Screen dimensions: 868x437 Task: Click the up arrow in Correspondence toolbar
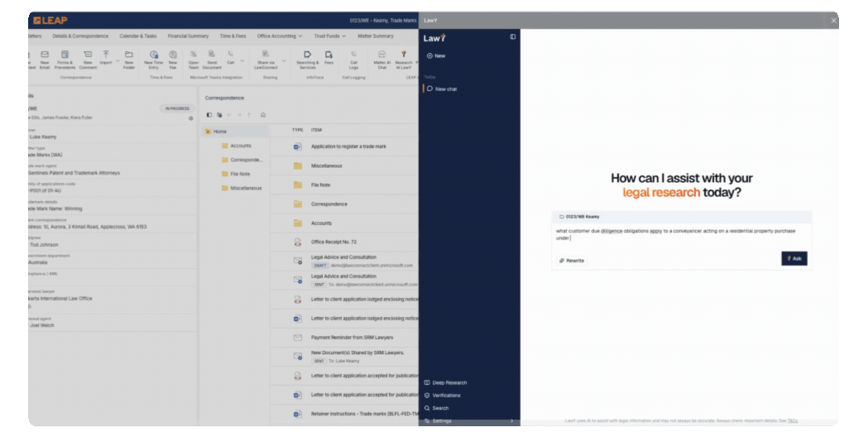(x=249, y=115)
